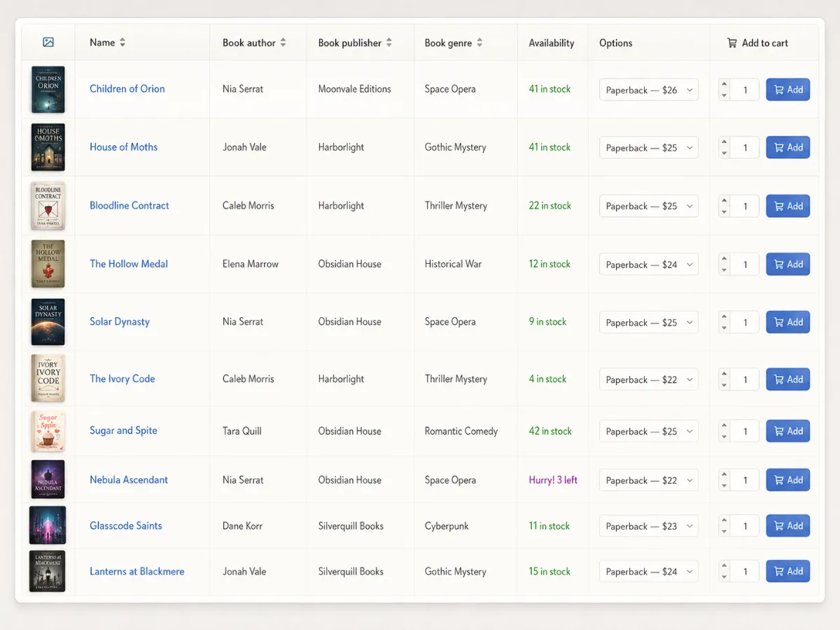Viewport: 840px width, 630px height.
Task: Open Solar Dynasty book link
Action: click(x=120, y=322)
